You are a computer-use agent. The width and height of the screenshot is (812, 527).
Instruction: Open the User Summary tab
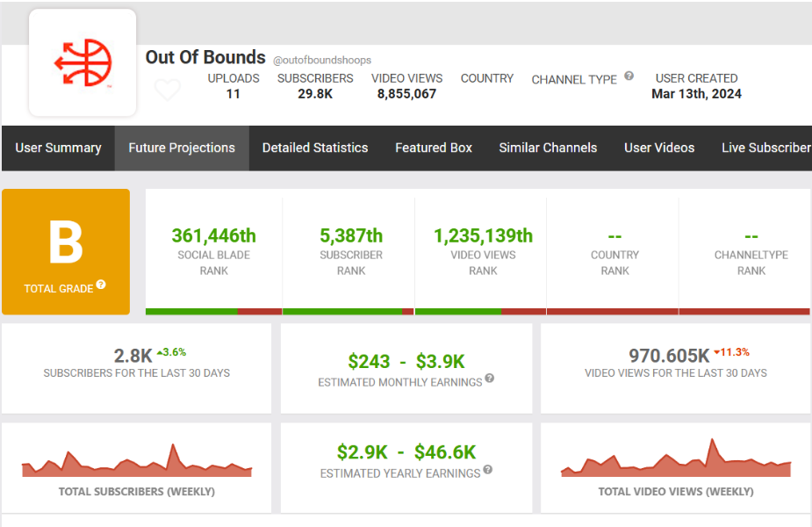coord(58,148)
